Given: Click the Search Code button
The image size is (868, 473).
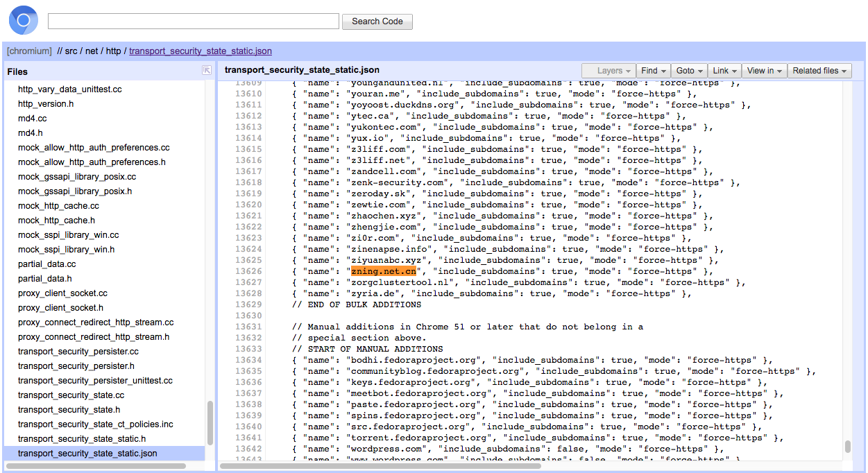Looking at the screenshot, I should [377, 21].
